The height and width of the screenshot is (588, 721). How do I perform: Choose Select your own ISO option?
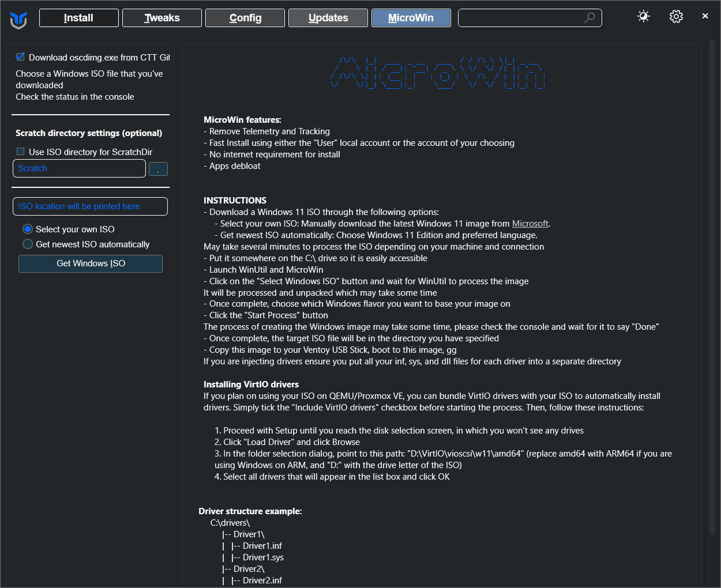28,229
